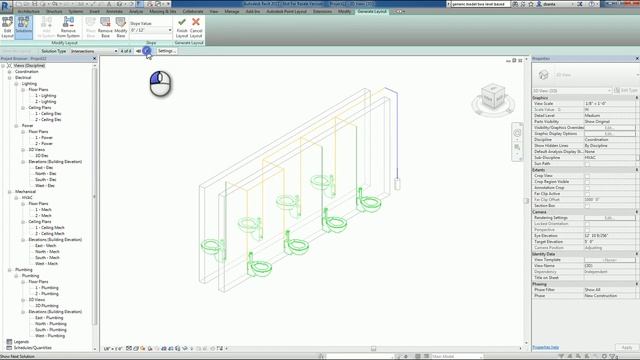Click Edit for Graphic Display Options

pos(609,134)
